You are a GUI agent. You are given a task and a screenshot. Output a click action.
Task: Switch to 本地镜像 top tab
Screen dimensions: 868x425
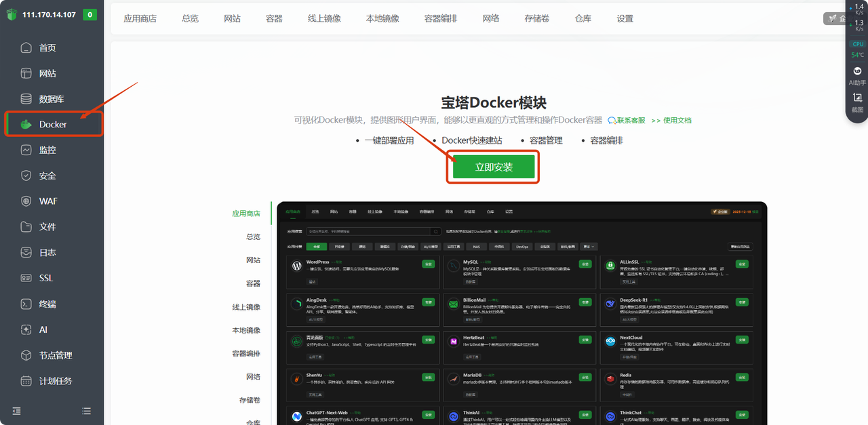382,19
